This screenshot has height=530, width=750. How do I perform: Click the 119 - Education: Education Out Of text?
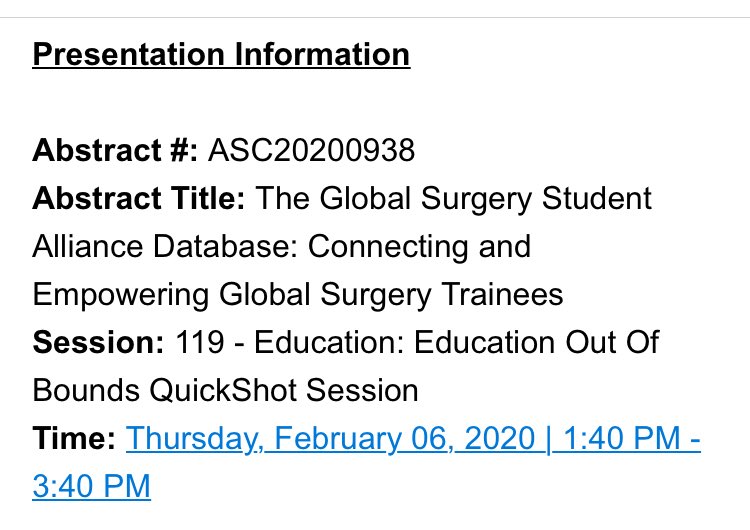click(x=417, y=342)
